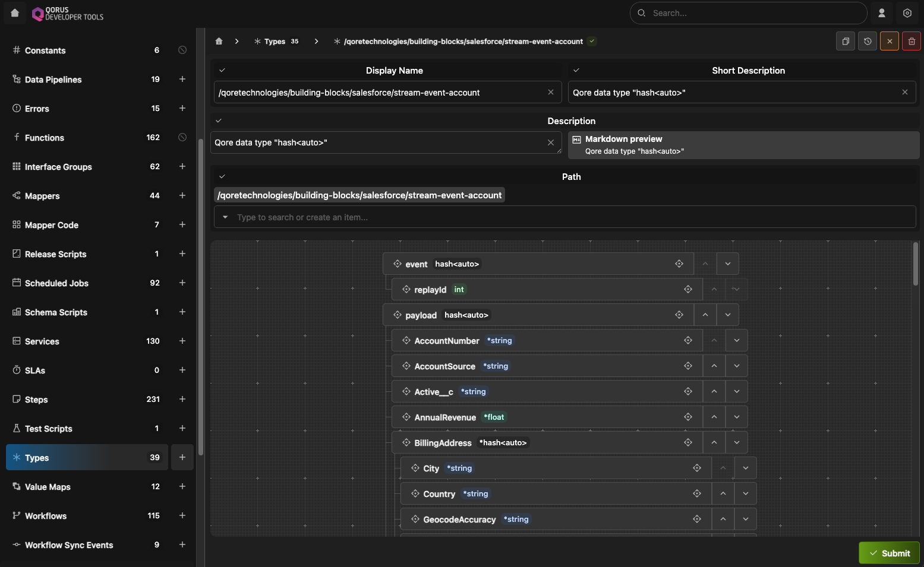Click target icon on the payload row
The image size is (924, 567).
point(679,315)
